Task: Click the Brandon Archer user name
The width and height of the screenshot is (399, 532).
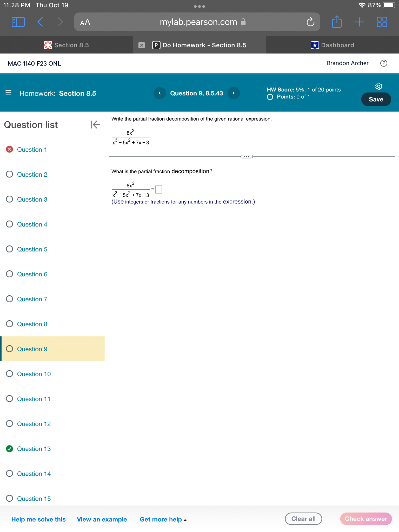Action: [348, 63]
